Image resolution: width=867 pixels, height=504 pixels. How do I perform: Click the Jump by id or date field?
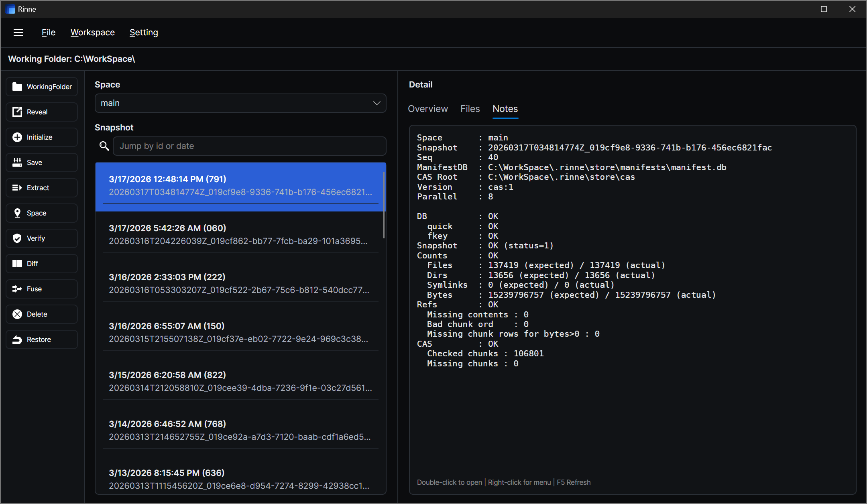click(x=250, y=146)
